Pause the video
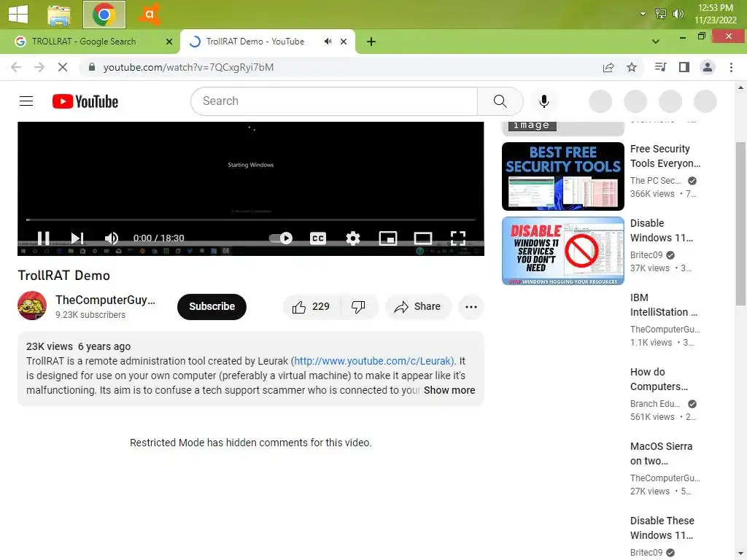This screenshot has width=747, height=560. pyautogui.click(x=43, y=238)
